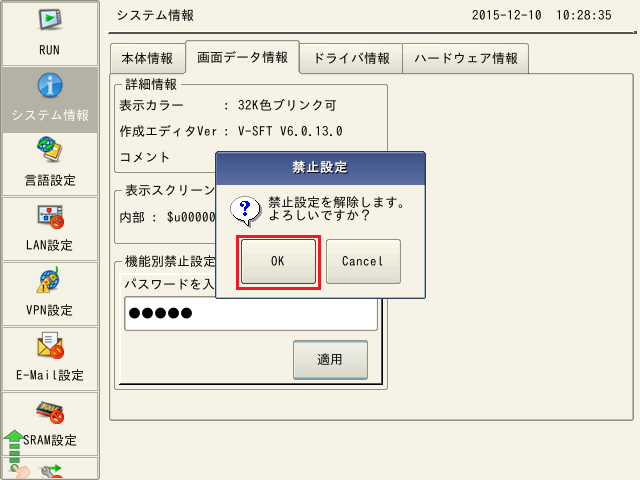Confirm with the OK button

coord(278,261)
